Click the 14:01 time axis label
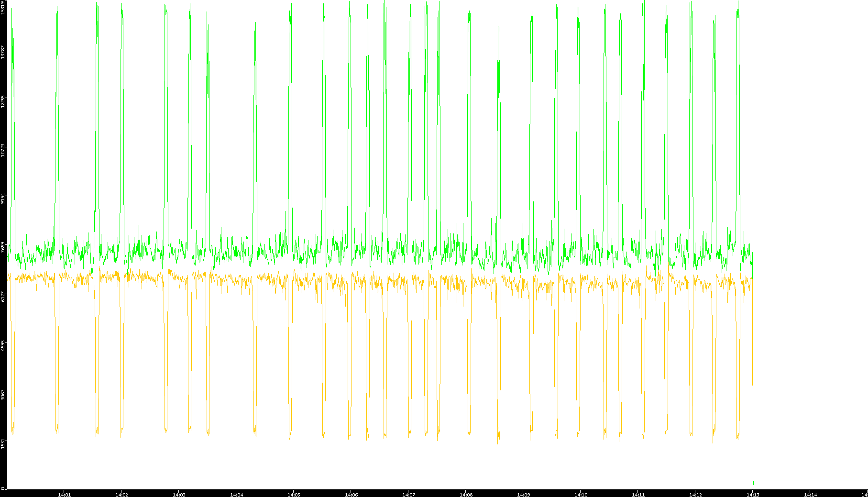This screenshot has width=868, height=497. click(x=64, y=495)
